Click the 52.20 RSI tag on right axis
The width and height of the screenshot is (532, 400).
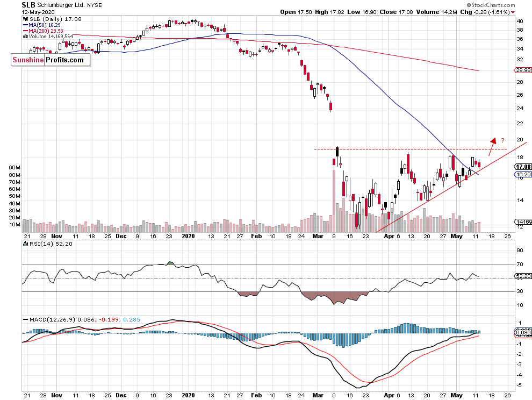(523, 276)
